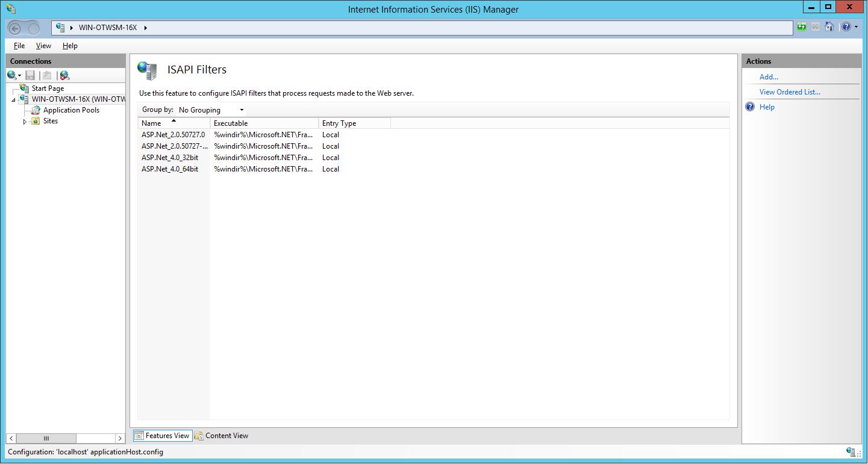
Task: Click the status bar network icon
Action: tap(852, 452)
